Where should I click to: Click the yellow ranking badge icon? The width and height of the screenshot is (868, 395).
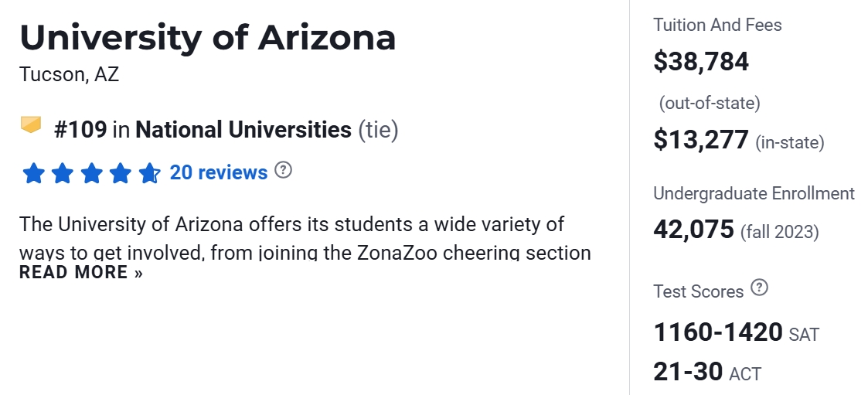click(31, 125)
